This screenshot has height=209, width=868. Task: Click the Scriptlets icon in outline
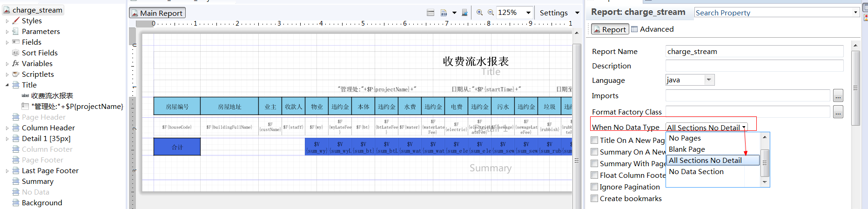[16, 74]
